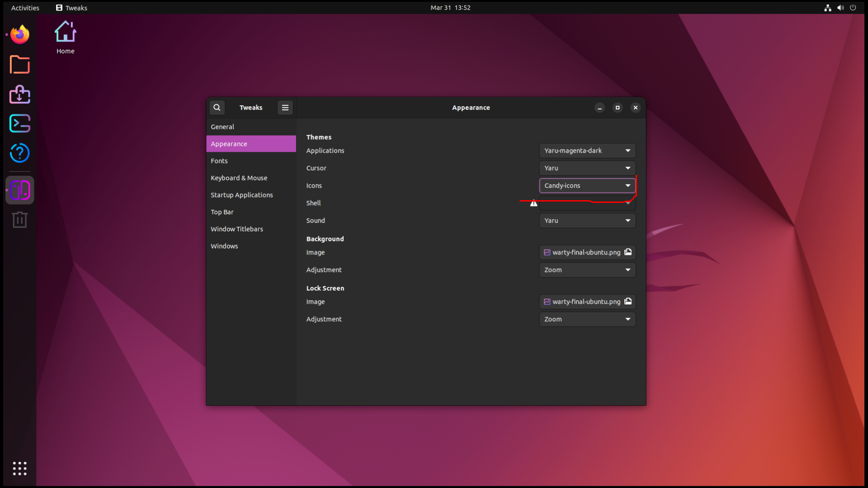
Task: Launch Firefox from the dock
Action: point(20,35)
